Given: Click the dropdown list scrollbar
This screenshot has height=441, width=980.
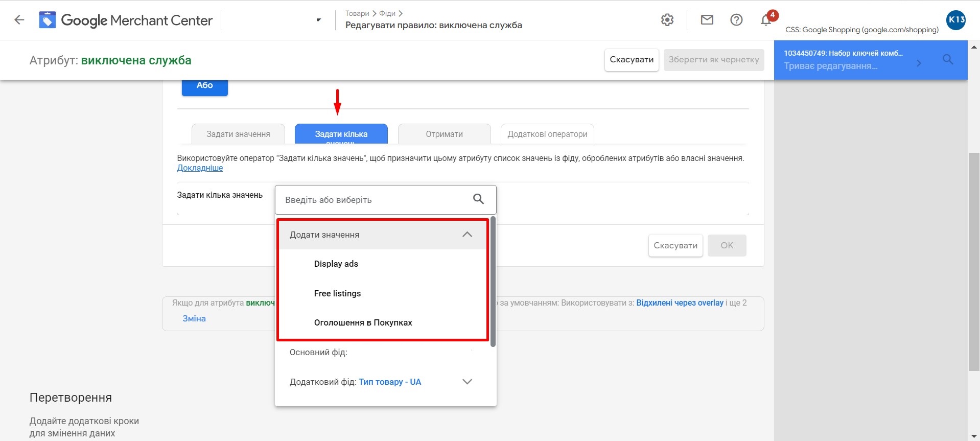Looking at the screenshot, I should 493,282.
